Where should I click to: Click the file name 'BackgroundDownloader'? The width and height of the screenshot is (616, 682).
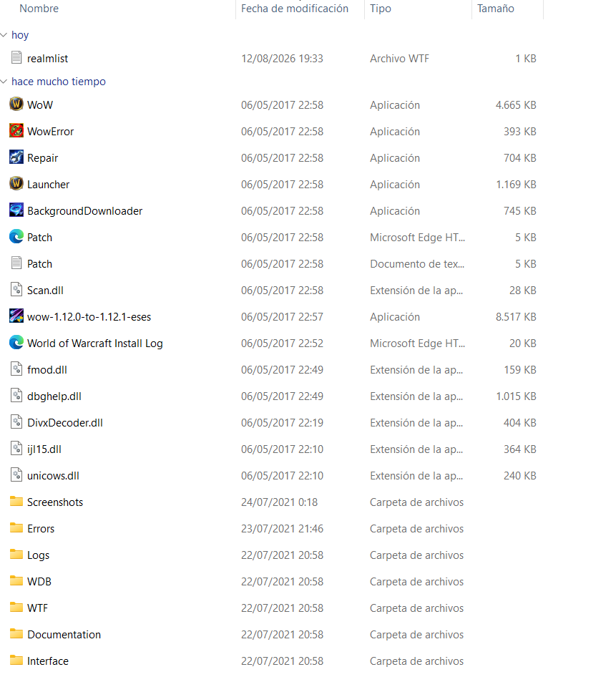point(84,211)
